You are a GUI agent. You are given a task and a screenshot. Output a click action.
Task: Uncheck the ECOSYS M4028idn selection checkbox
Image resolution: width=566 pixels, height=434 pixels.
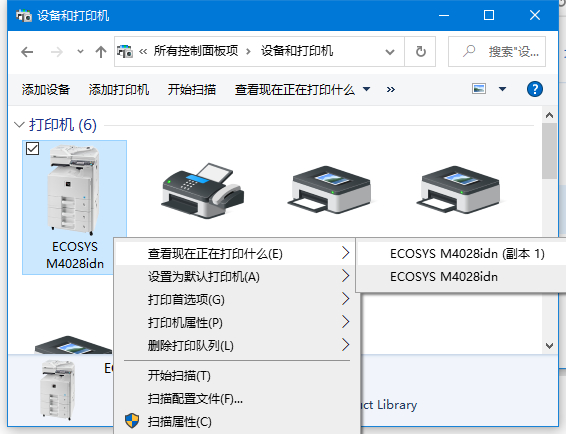pyautogui.click(x=32, y=148)
